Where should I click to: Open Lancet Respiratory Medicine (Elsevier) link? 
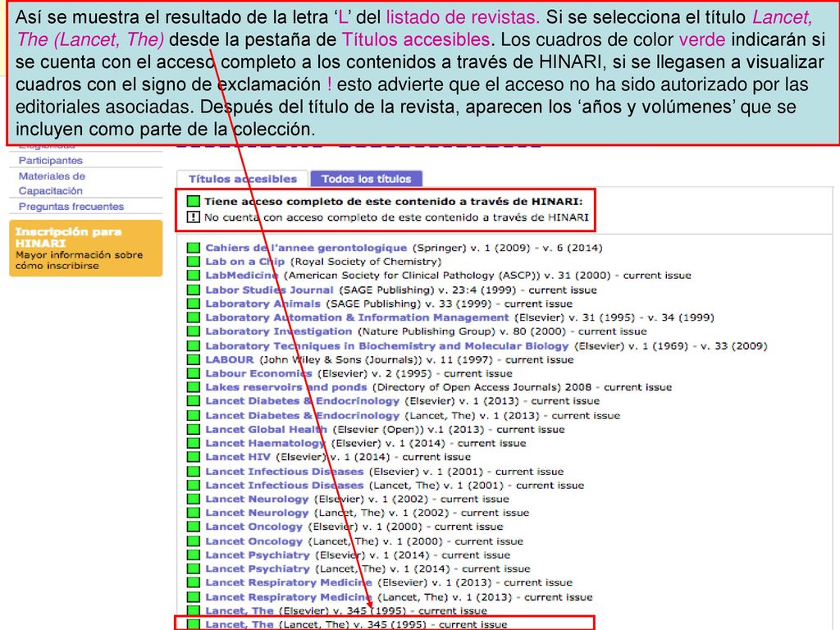pos(288,583)
